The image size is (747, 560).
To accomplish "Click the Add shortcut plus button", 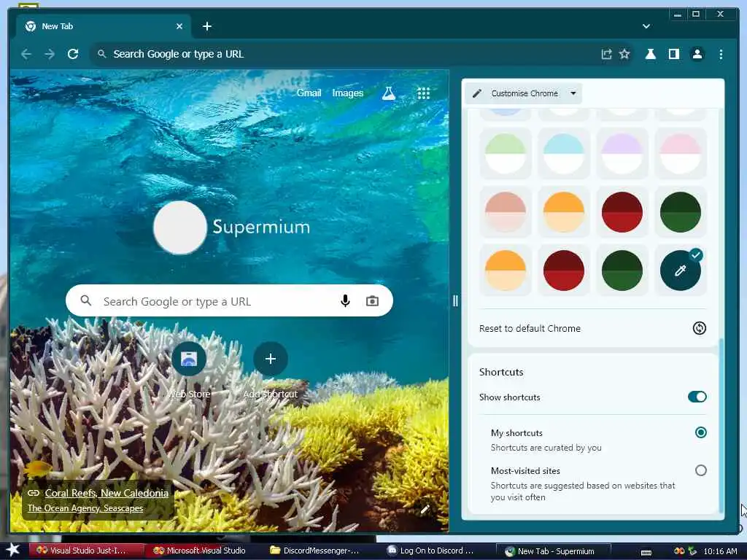I will [270, 359].
